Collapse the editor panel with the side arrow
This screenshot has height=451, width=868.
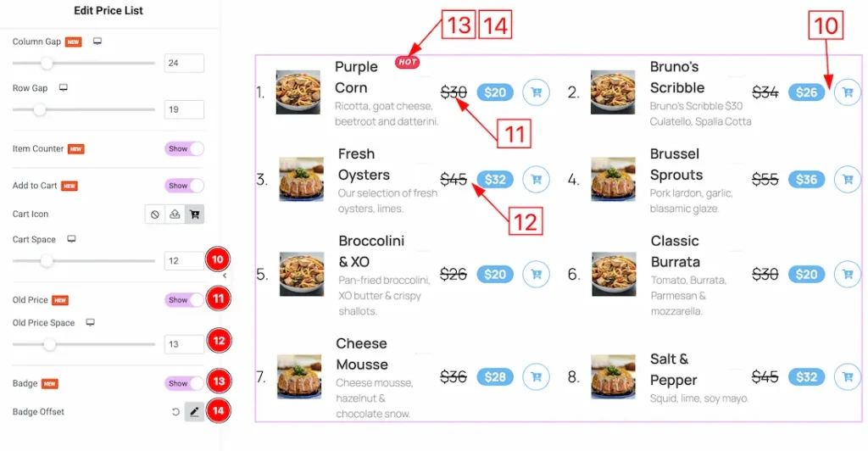[x=225, y=276]
